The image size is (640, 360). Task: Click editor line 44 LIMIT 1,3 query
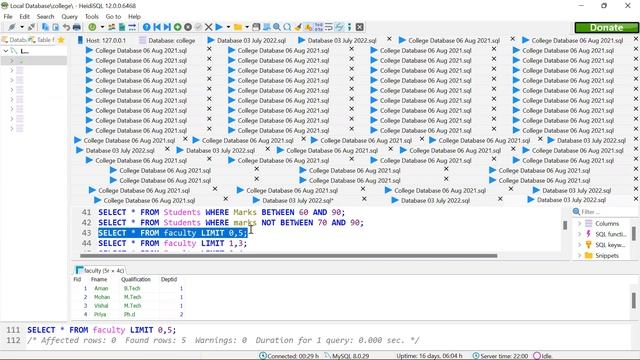point(173,243)
